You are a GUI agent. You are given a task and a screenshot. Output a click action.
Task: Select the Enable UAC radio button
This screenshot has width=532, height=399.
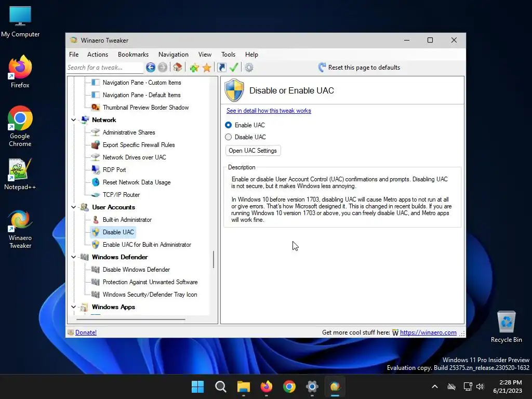tap(229, 125)
